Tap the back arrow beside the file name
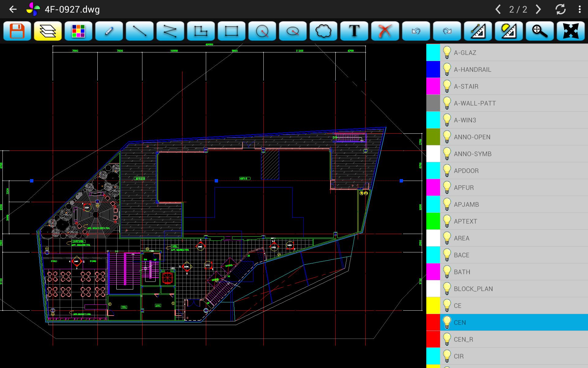The width and height of the screenshot is (588, 368). click(x=13, y=10)
